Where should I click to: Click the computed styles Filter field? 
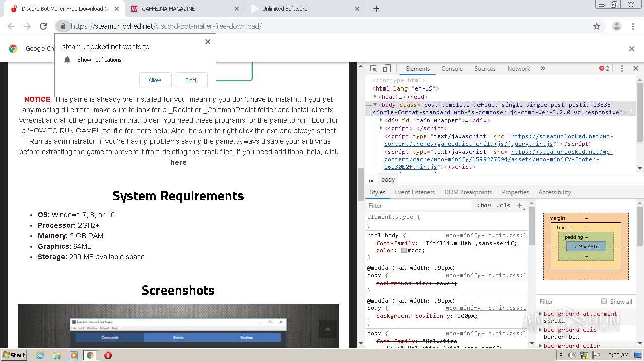pos(567,301)
